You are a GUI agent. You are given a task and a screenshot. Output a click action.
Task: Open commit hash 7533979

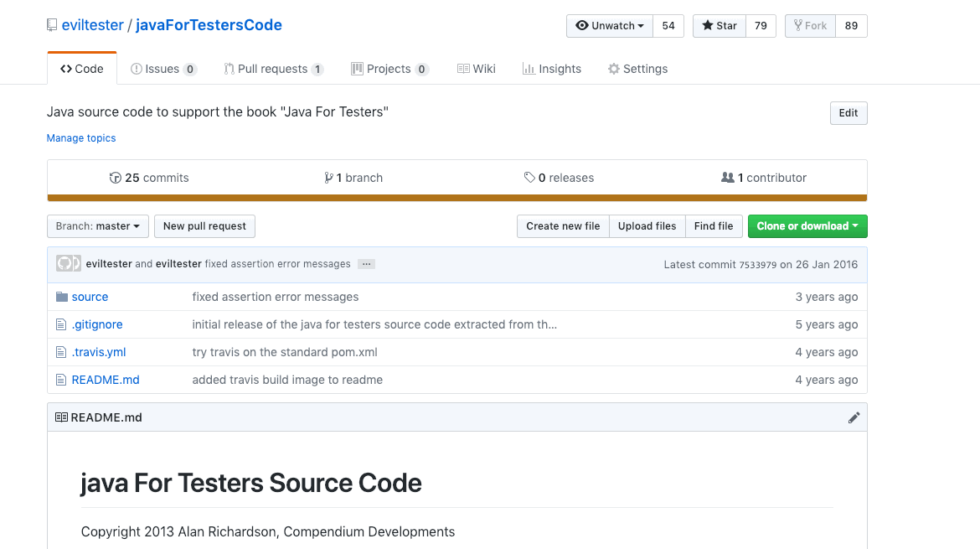click(x=757, y=265)
